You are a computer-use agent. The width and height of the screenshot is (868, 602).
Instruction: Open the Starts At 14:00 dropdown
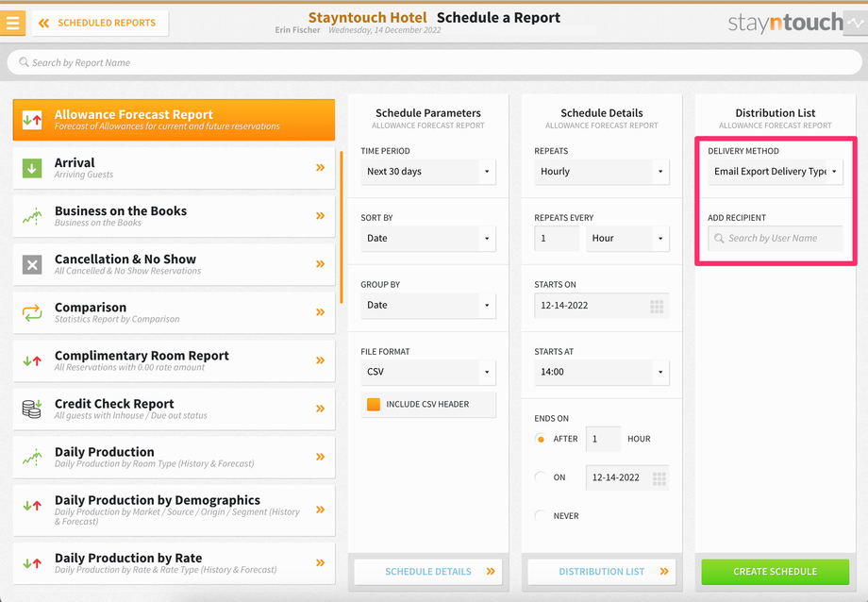coord(602,372)
